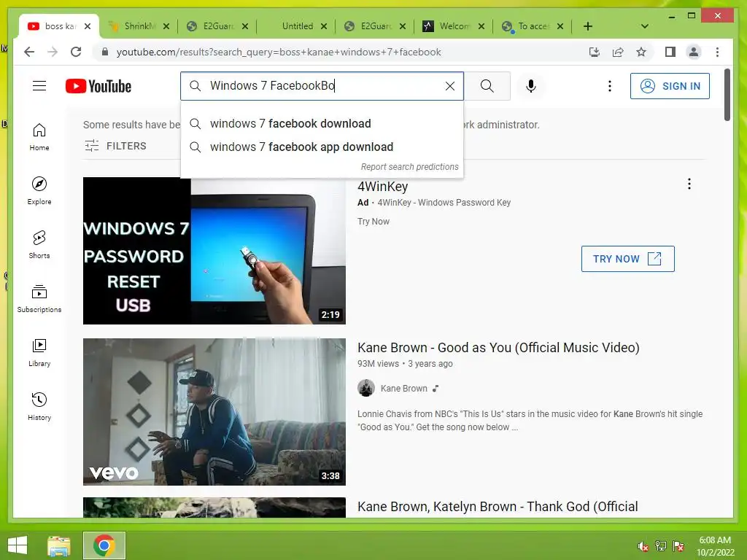Open the YouTube hamburger guide menu
This screenshot has width=747, height=560.
(x=39, y=86)
